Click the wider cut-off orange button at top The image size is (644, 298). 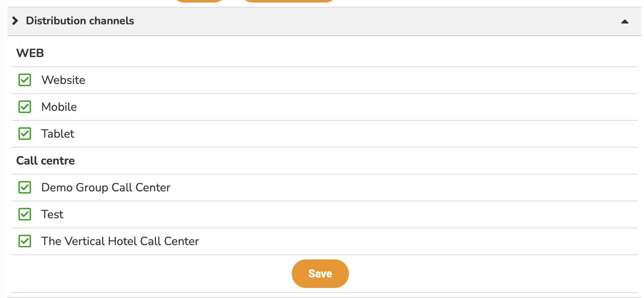click(288, 1)
